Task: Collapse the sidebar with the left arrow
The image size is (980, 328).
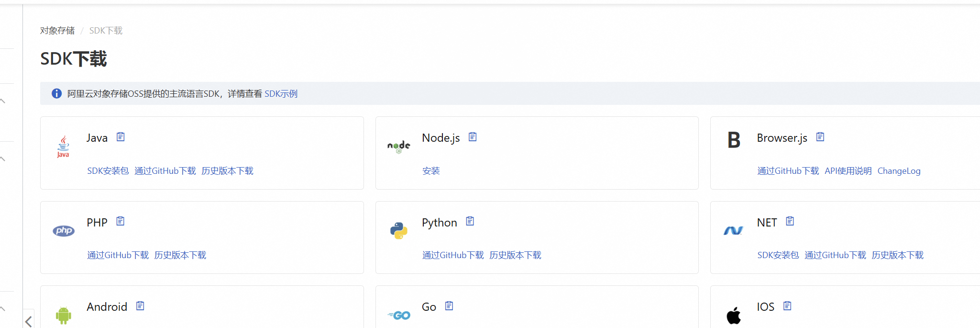Action: (x=29, y=321)
